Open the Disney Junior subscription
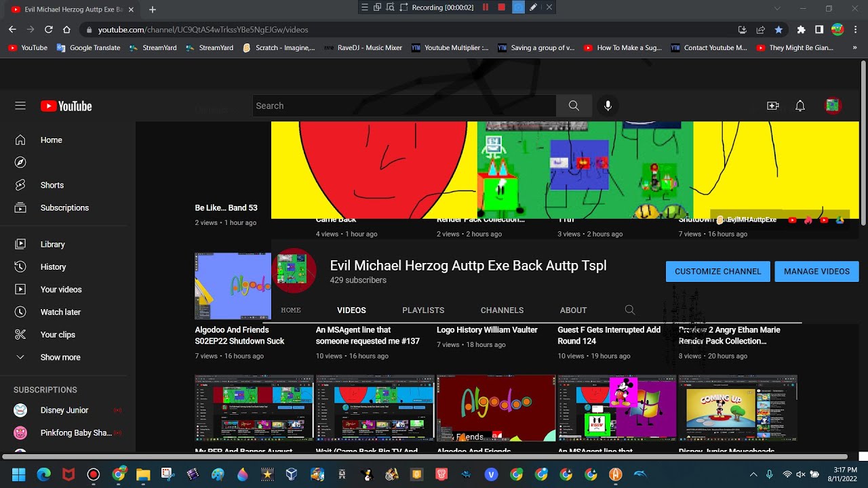 point(64,410)
